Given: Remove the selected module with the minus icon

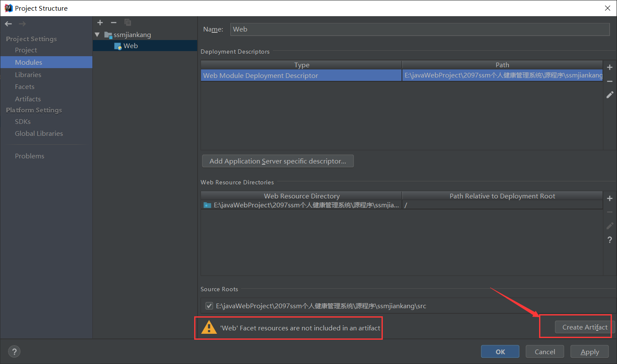Looking at the screenshot, I should 114,23.
